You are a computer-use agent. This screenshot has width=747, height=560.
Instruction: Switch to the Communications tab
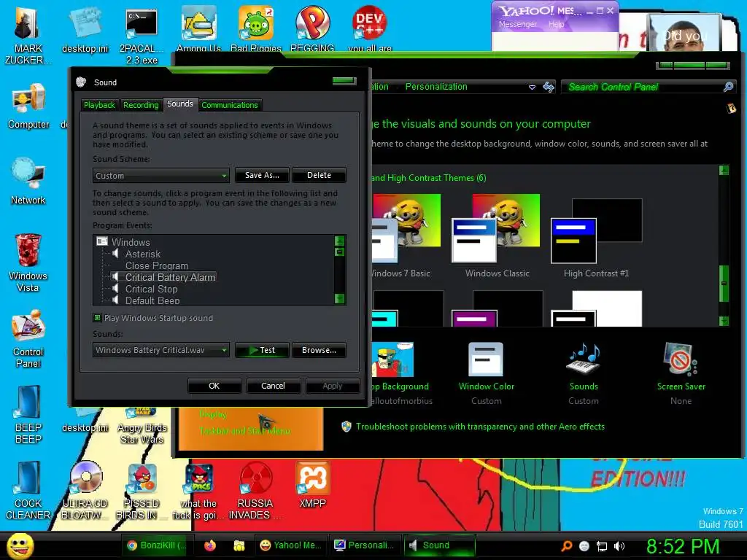click(230, 105)
